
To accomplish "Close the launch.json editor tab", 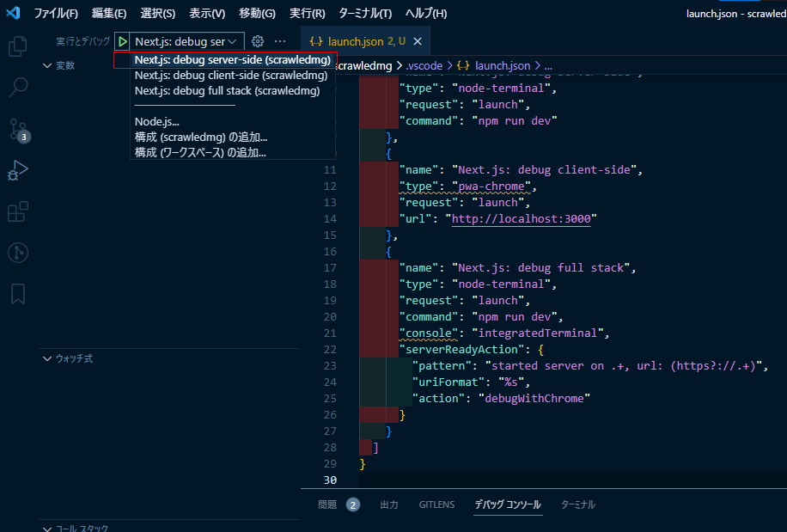I will pyautogui.click(x=418, y=41).
